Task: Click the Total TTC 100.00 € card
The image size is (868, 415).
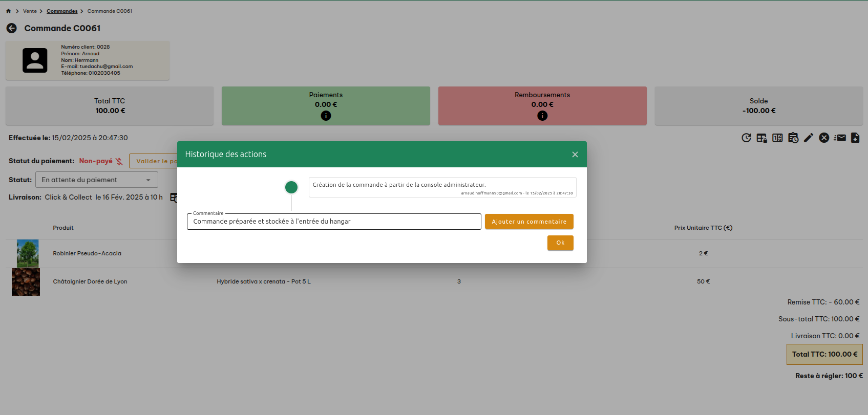Action: (110, 105)
